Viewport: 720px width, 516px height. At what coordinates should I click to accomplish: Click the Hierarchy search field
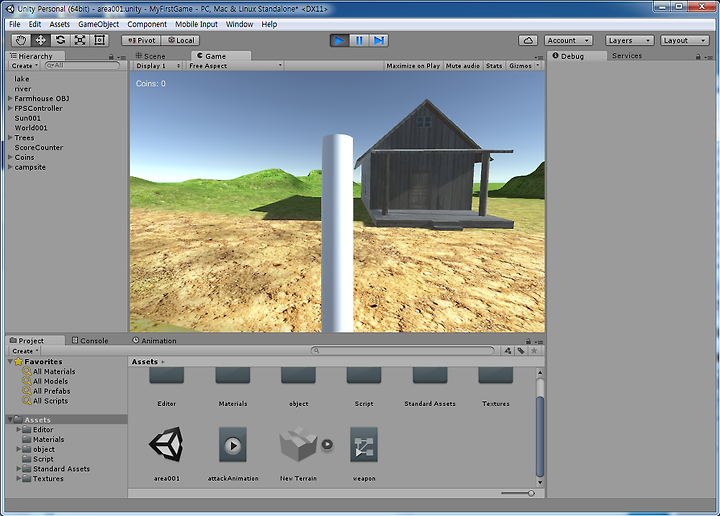pos(82,66)
